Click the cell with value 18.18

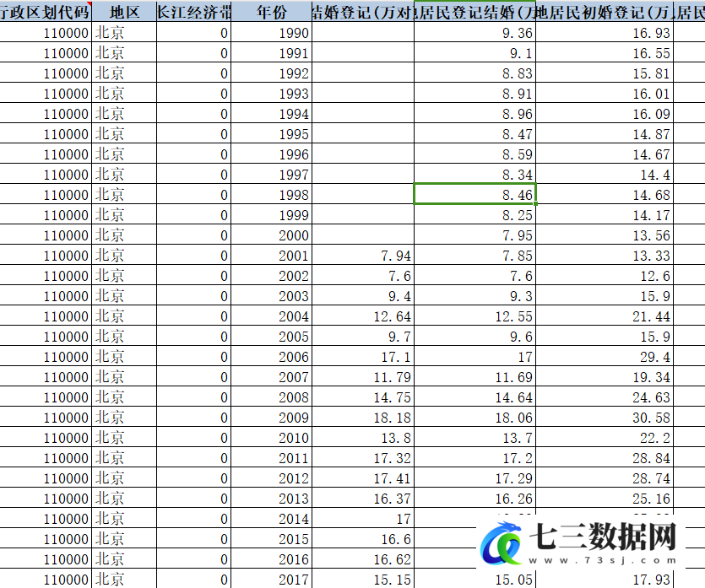coord(363,417)
